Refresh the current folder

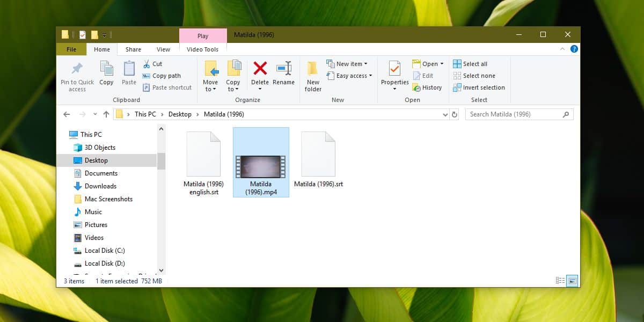455,114
